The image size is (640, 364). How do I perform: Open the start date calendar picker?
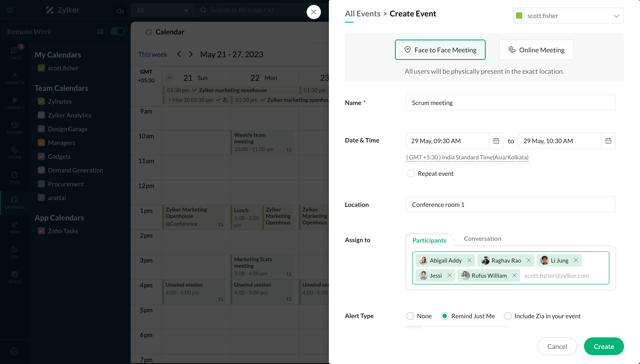click(496, 141)
